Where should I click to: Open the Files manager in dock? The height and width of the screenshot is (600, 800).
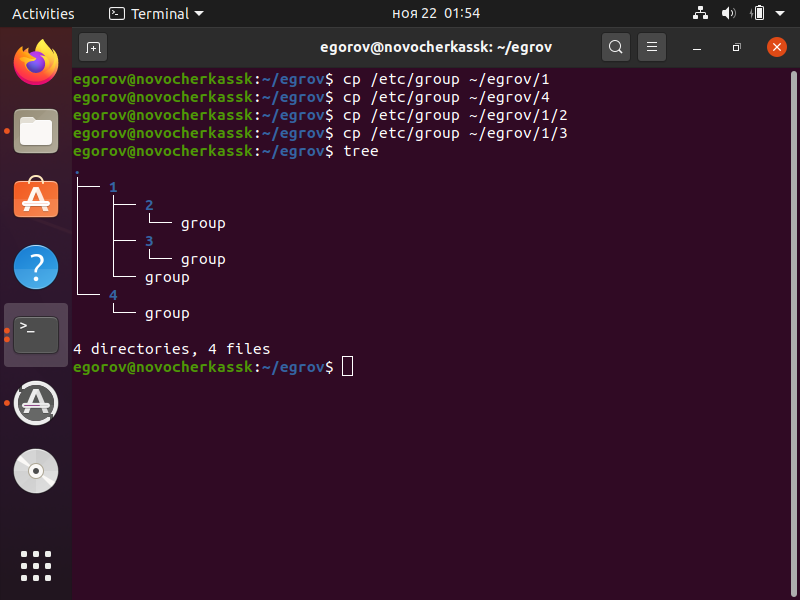[x=36, y=131]
